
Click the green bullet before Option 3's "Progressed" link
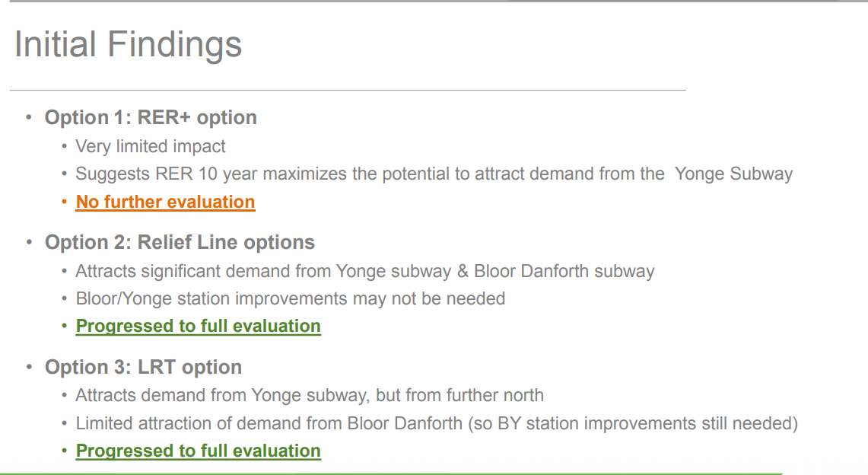pyautogui.click(x=65, y=451)
